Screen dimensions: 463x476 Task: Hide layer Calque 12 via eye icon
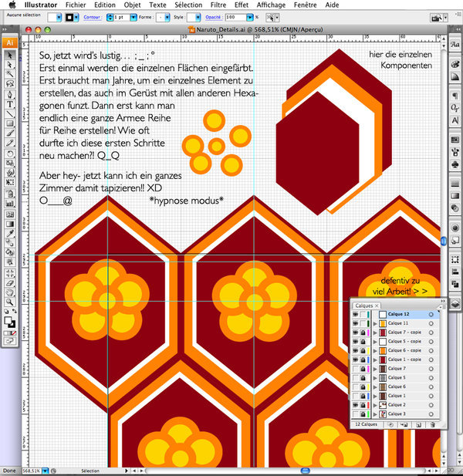coord(355,314)
